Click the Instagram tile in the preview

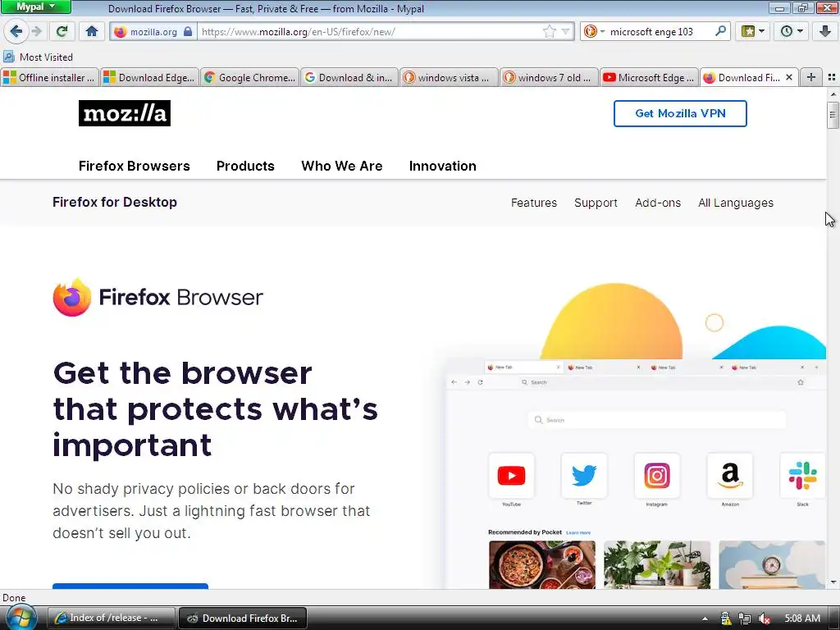click(657, 476)
